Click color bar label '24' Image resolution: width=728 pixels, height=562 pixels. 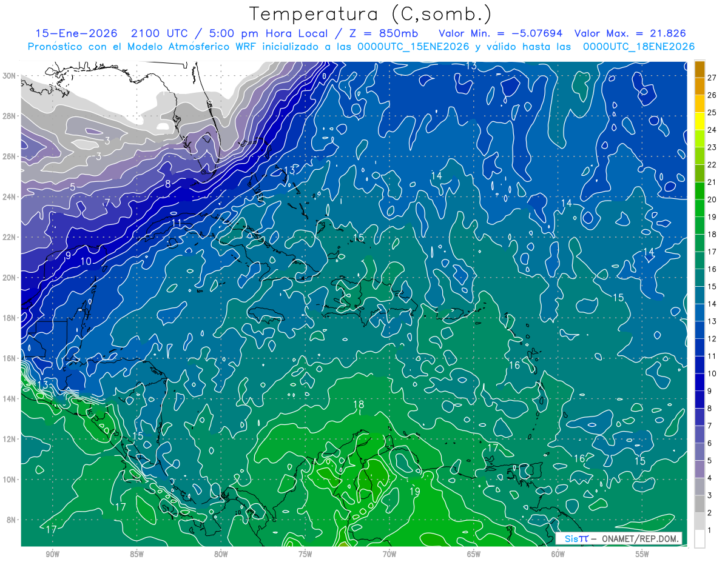click(712, 130)
